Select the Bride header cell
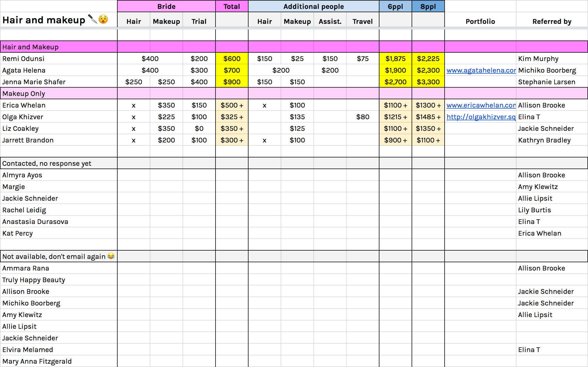588x367 pixels. (x=166, y=6)
